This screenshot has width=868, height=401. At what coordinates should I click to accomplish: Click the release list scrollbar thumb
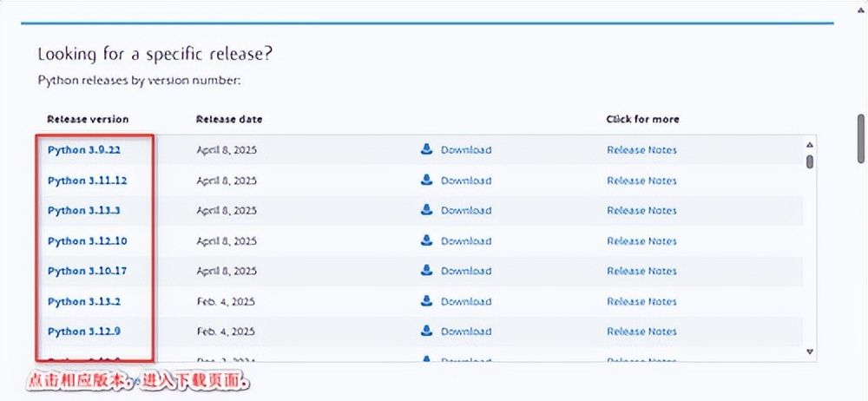coord(810,161)
